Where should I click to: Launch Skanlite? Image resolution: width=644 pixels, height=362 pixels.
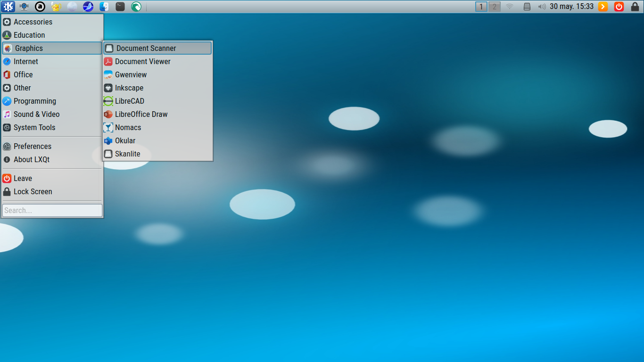point(157,154)
